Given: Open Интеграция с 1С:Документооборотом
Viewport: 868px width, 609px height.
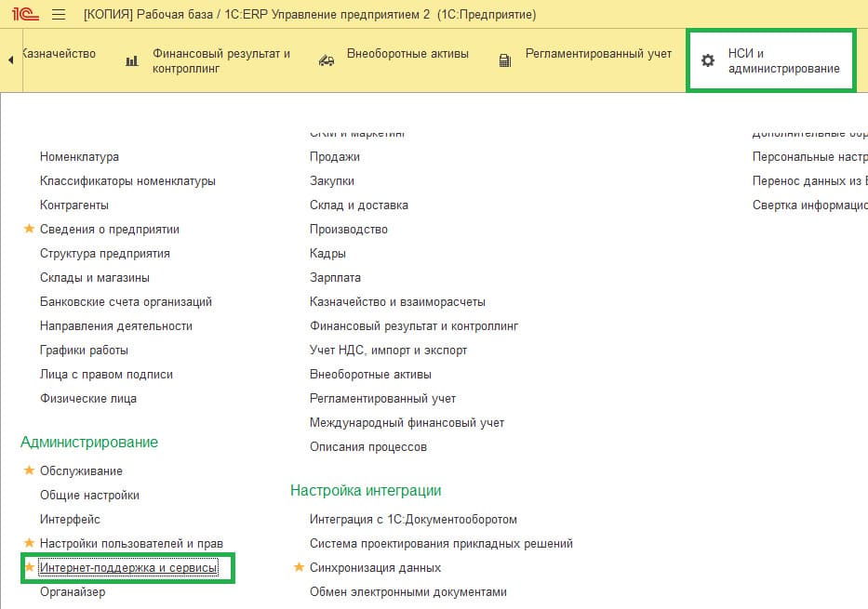Looking at the screenshot, I should click(x=415, y=519).
